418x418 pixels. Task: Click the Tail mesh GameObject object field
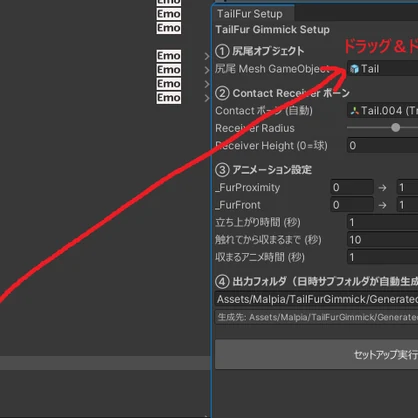[382, 69]
